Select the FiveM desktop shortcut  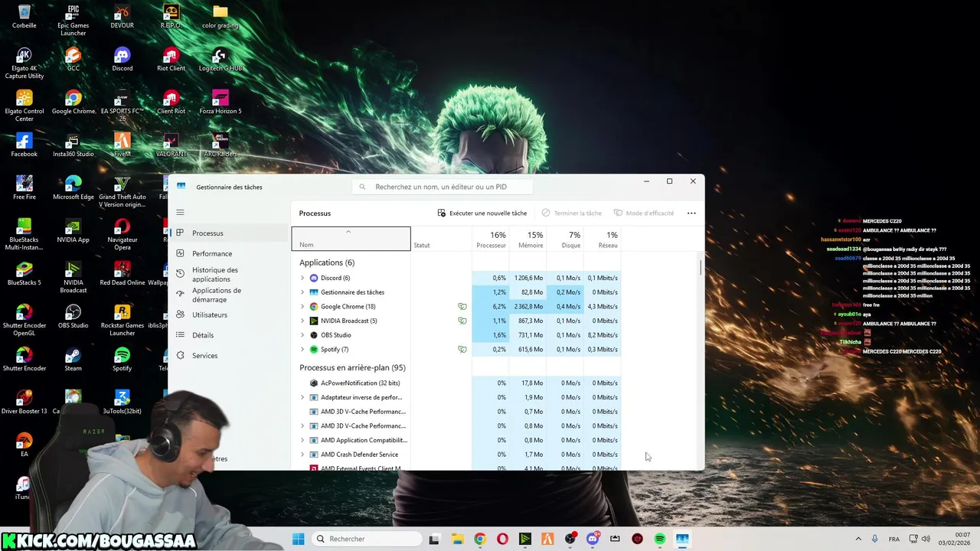pyautogui.click(x=122, y=145)
